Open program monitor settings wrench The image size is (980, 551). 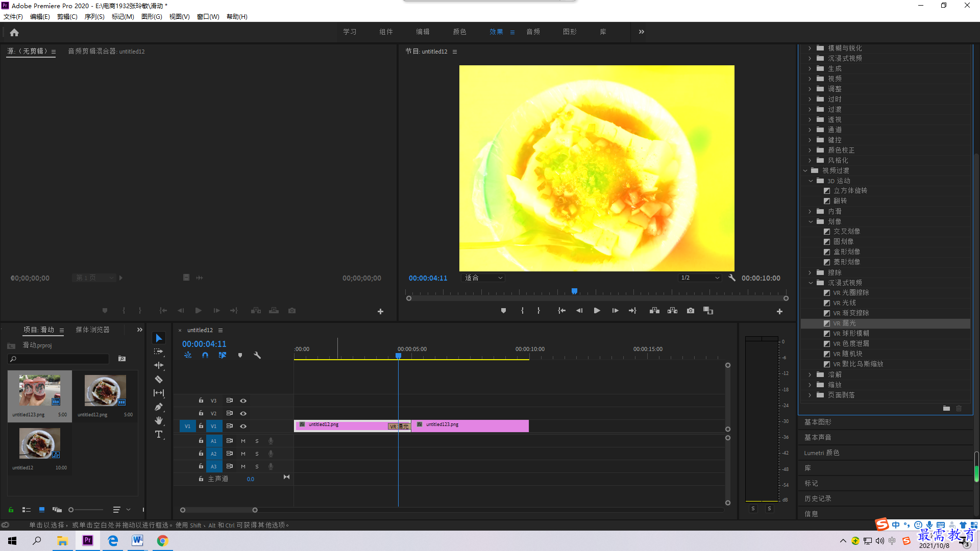pos(732,278)
